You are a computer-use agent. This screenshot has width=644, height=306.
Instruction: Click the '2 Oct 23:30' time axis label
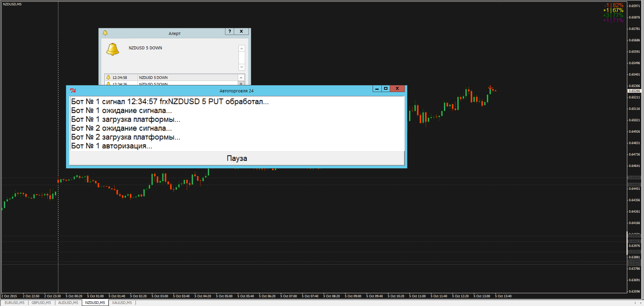tap(52, 296)
